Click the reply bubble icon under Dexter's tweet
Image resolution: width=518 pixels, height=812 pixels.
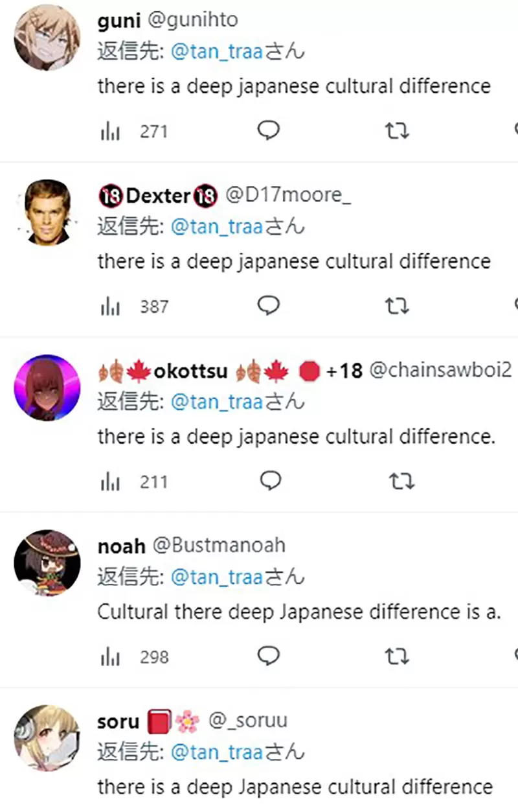pos(268,306)
